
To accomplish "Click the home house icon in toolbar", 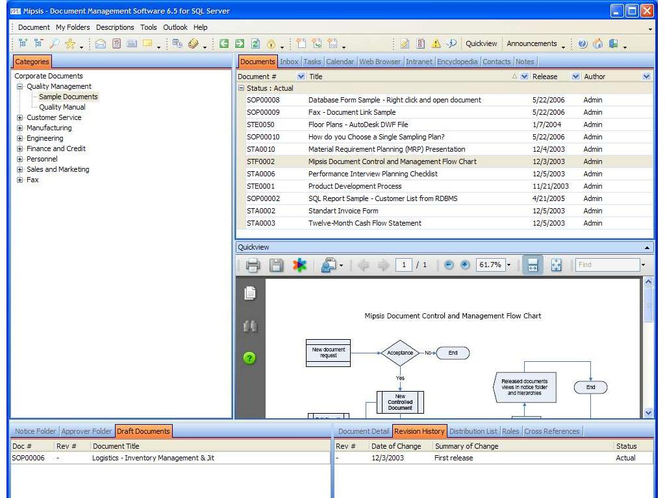I will click(598, 43).
